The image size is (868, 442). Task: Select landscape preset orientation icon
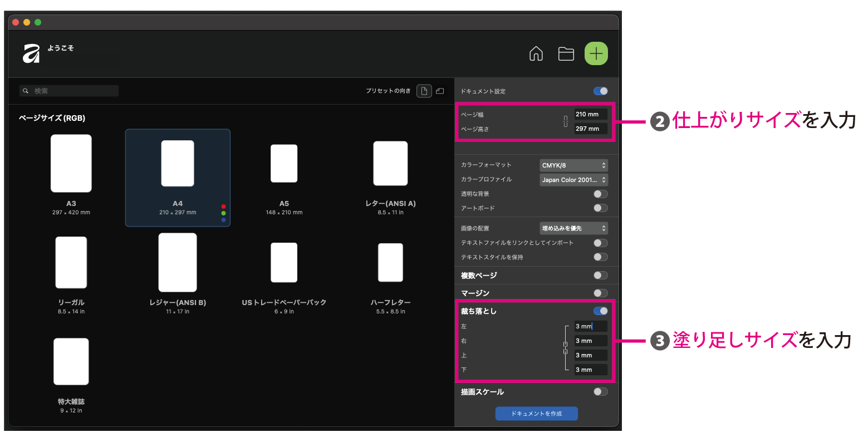(440, 91)
